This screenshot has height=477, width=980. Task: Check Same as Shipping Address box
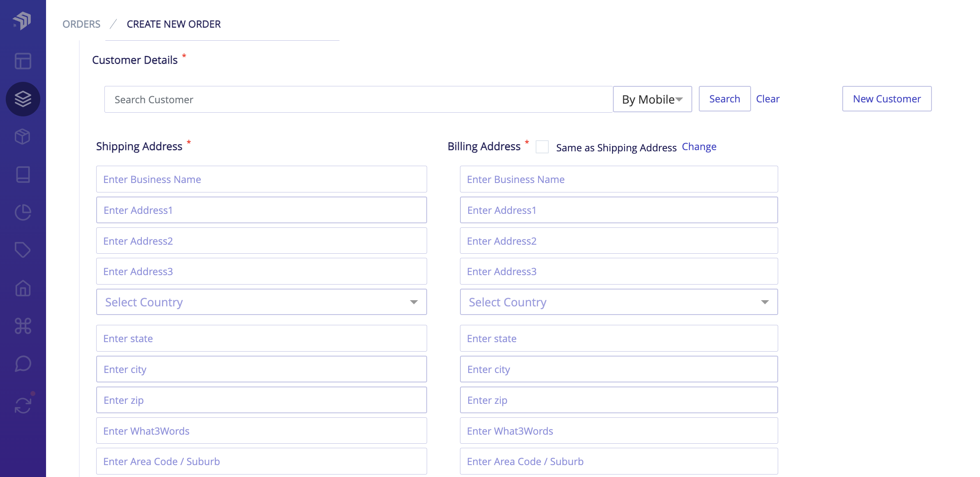[x=542, y=147]
